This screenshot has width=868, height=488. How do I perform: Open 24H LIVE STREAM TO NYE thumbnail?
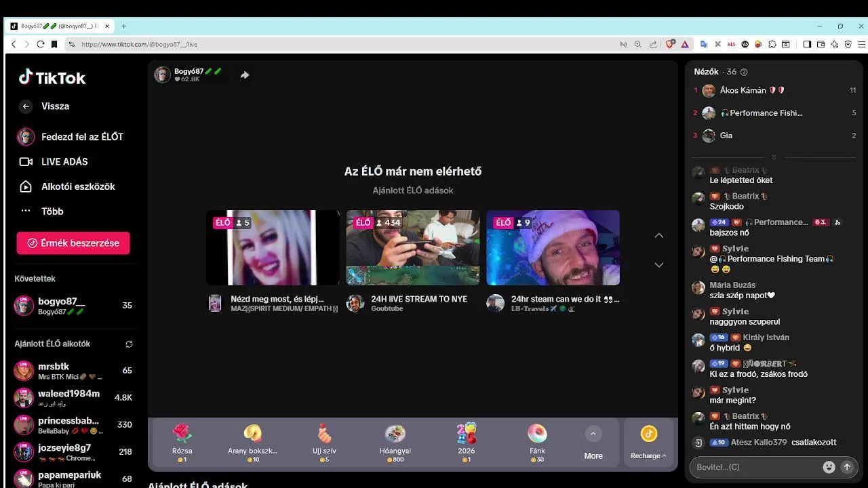tap(413, 247)
